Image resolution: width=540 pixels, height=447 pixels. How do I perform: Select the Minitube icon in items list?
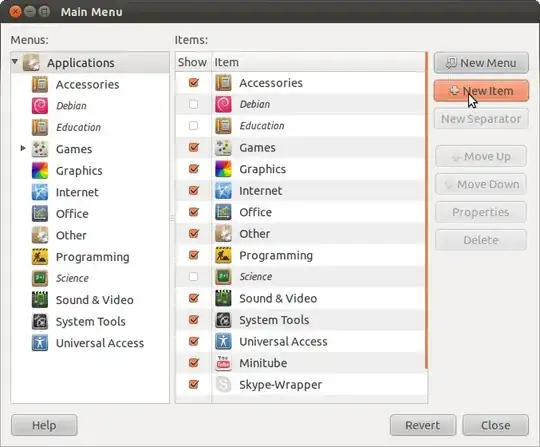pyautogui.click(x=223, y=363)
